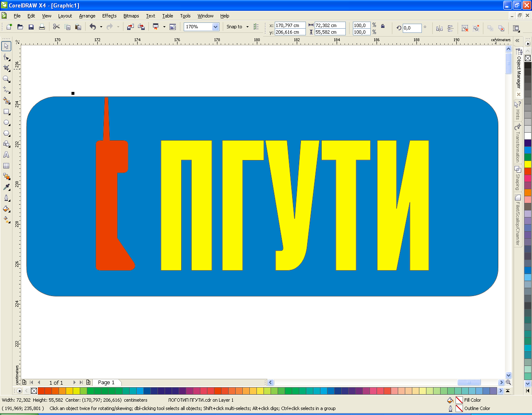This screenshot has height=415, width=532.
Task: Select the Freehand tool
Action: point(6,89)
